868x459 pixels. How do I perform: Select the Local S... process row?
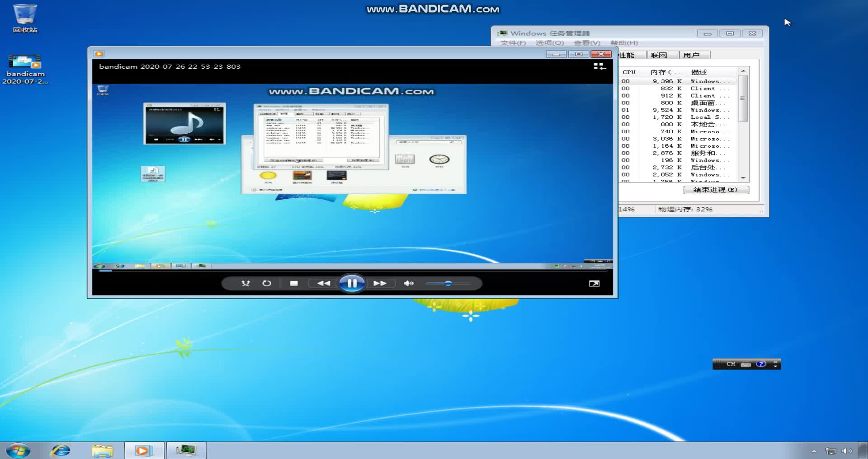click(x=678, y=117)
